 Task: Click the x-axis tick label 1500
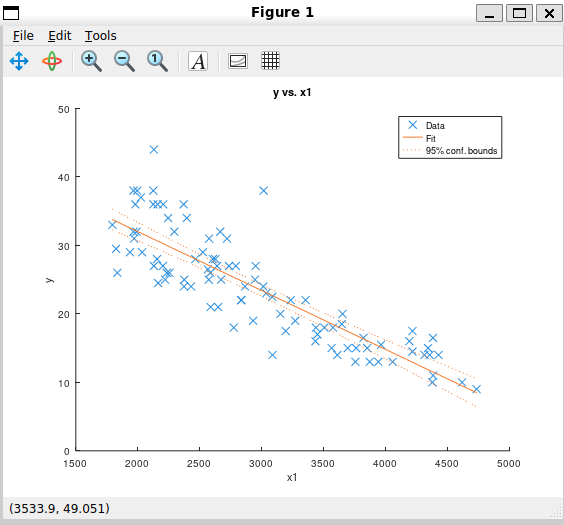[x=75, y=464]
